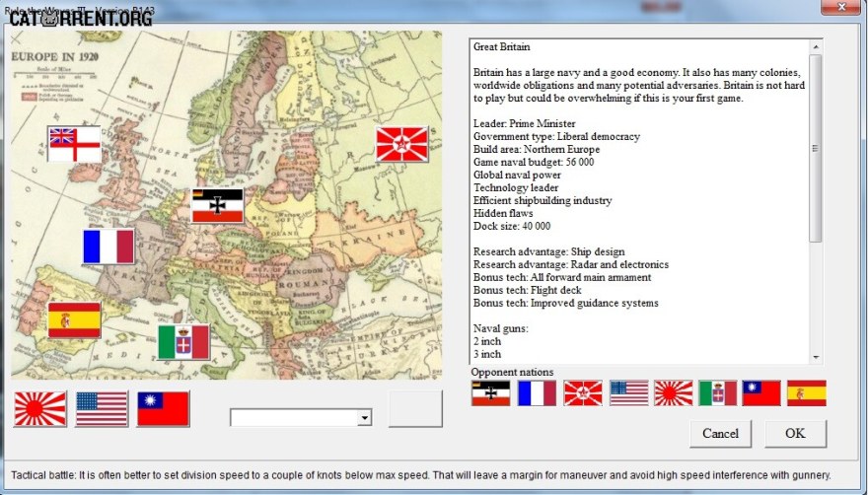The image size is (868, 495).
Task: Select the Great Britain flag on map
Action: 74,145
